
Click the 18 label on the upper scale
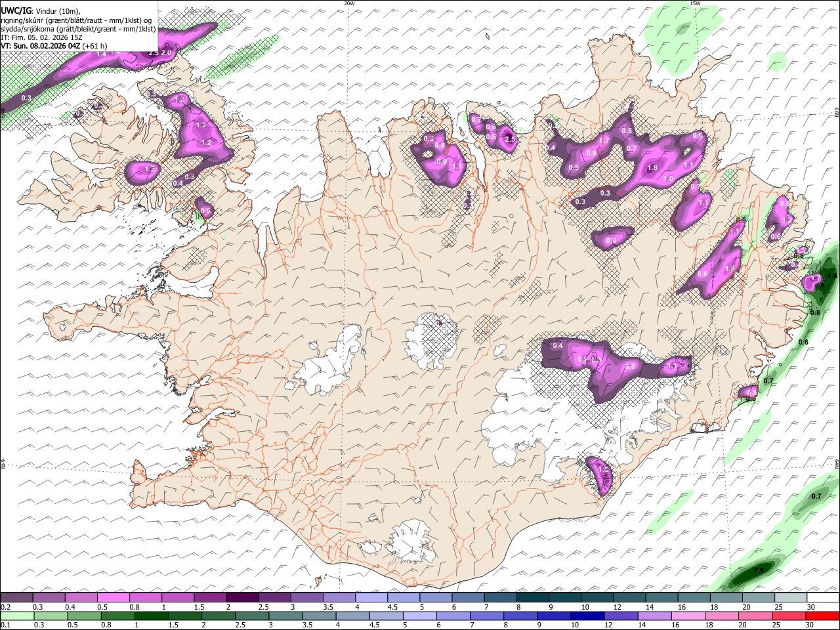click(715, 607)
